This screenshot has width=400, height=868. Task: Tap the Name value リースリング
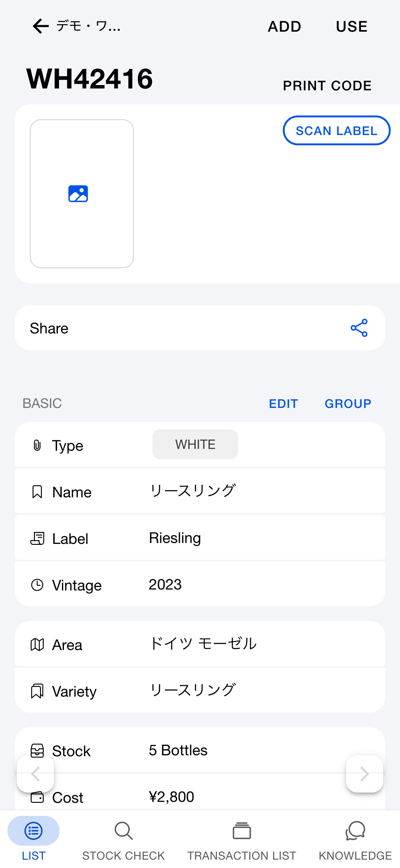[193, 491]
